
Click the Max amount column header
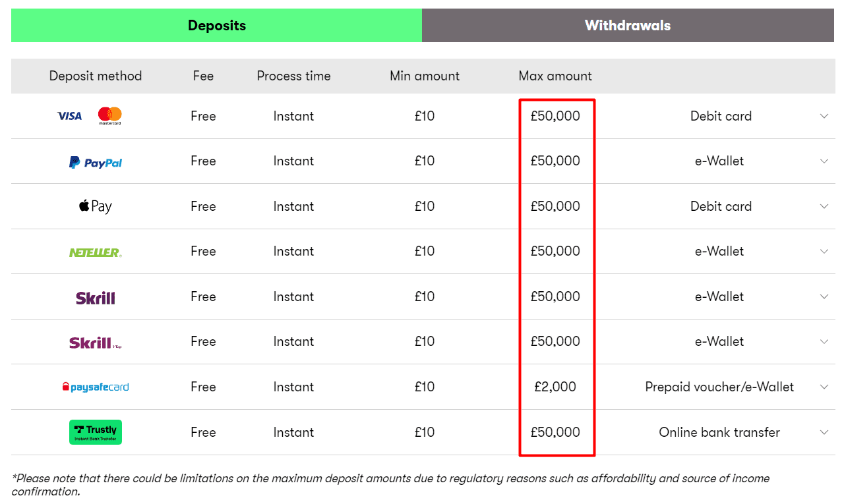[555, 76]
